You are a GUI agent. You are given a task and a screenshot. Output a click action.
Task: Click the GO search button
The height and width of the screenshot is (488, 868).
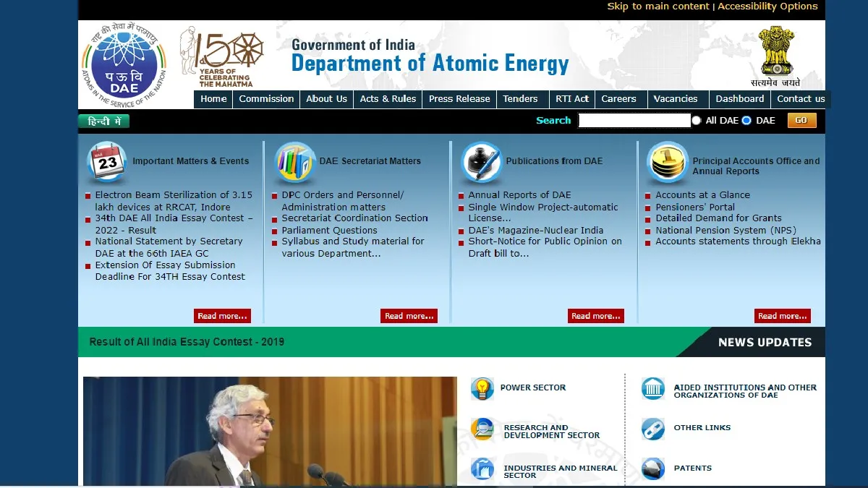click(801, 121)
